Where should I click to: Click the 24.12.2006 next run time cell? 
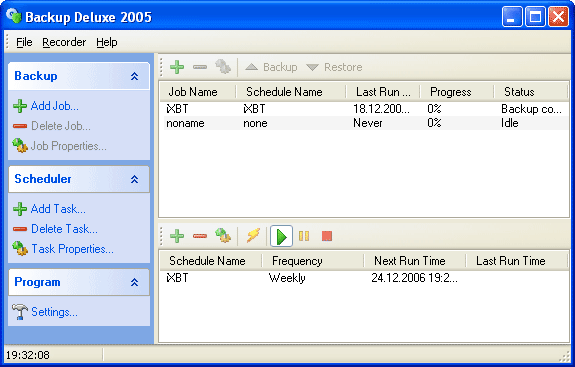pyautogui.click(x=414, y=278)
